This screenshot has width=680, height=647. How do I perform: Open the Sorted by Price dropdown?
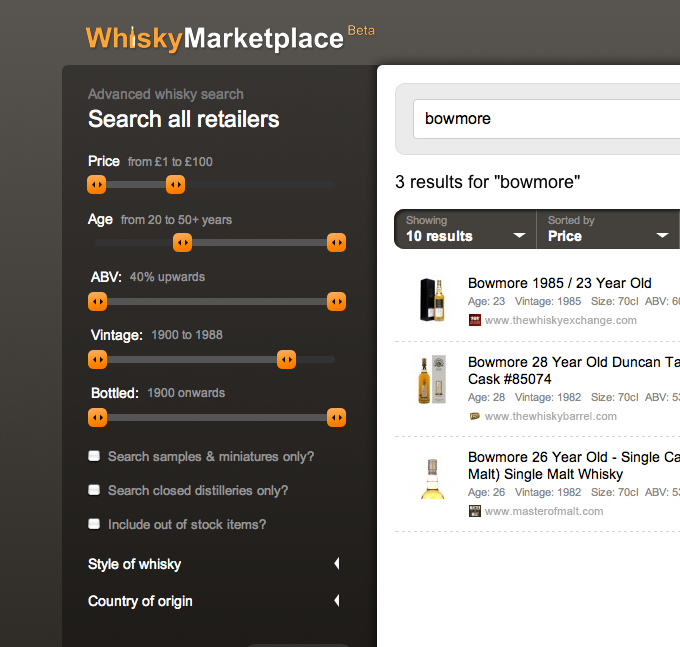[608, 229]
